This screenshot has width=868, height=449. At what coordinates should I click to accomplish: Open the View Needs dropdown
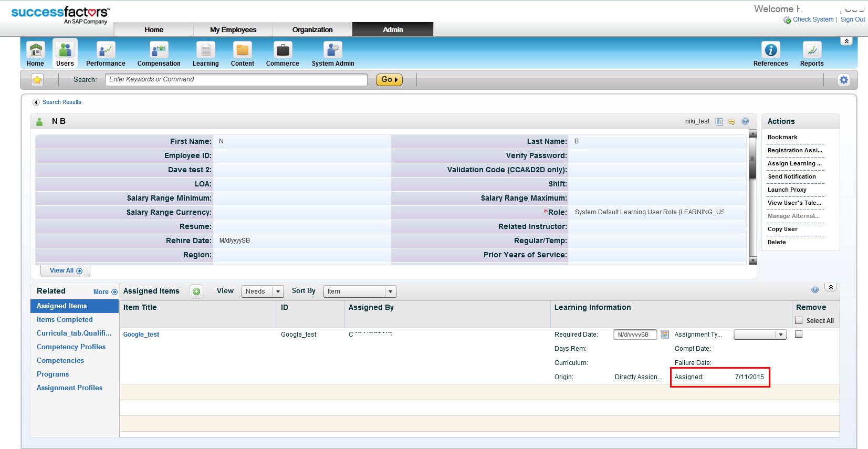[x=263, y=291]
